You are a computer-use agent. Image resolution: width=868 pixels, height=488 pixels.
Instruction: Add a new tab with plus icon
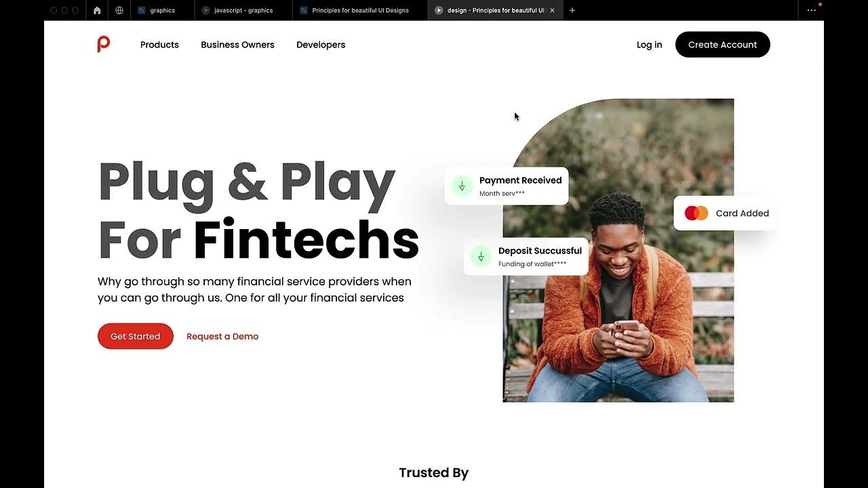[x=572, y=10]
